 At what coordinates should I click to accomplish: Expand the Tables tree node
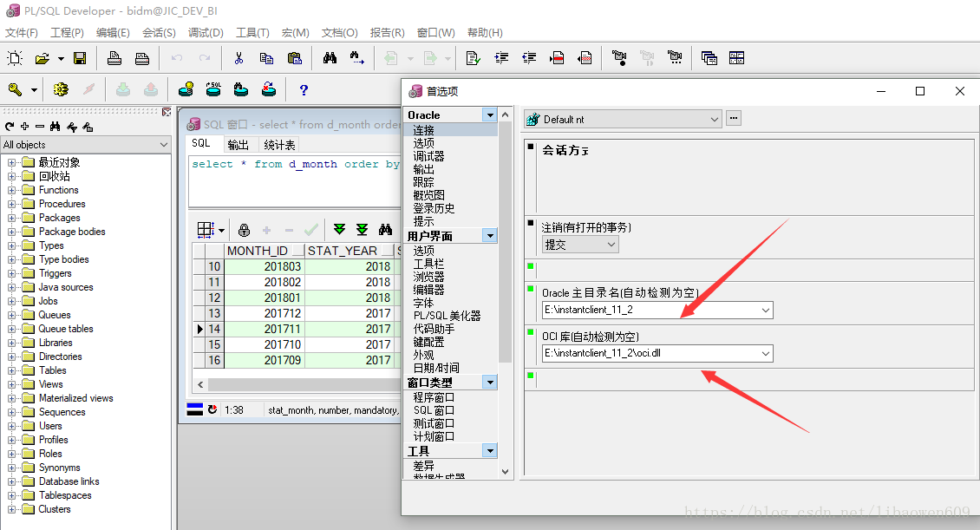tap(11, 370)
